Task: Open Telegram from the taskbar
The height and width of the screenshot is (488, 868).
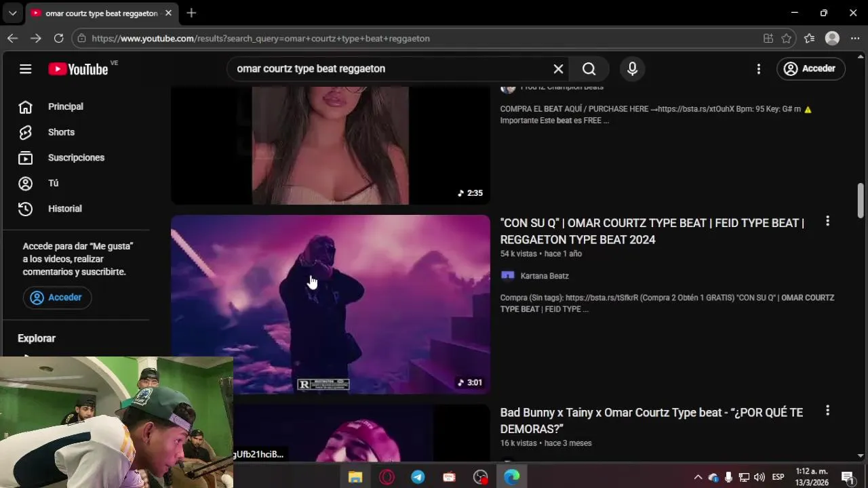Action: point(418,477)
